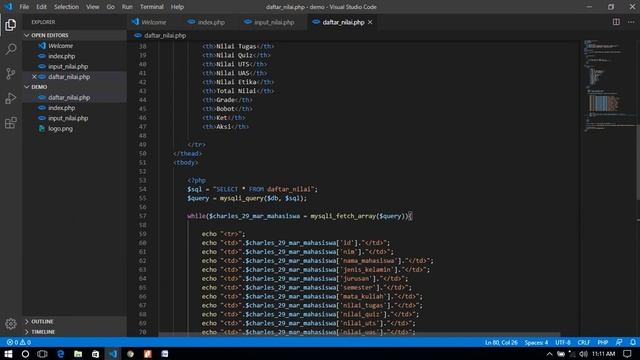Click the horizontal editor scrollbar
The width and height of the screenshot is (640, 360).
[359, 335]
